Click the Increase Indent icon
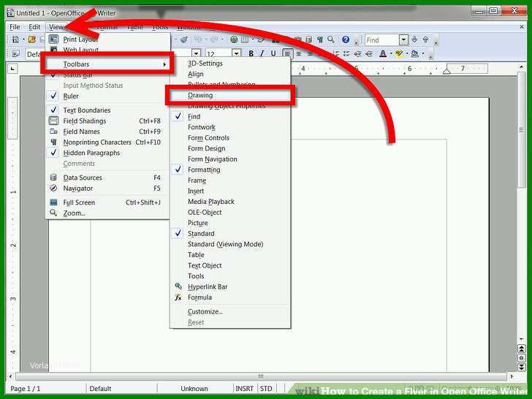This screenshot has width=532, height=399. (x=369, y=53)
